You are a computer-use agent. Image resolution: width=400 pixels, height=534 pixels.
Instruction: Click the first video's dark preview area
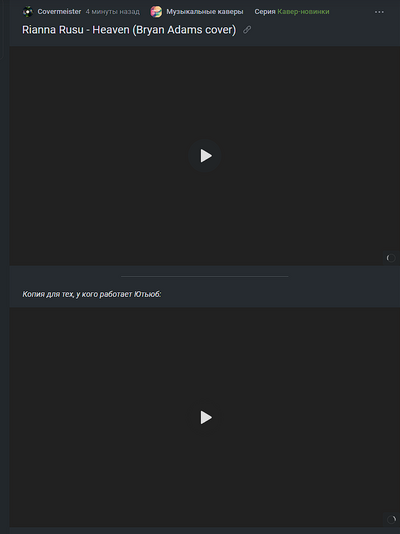[205, 156]
